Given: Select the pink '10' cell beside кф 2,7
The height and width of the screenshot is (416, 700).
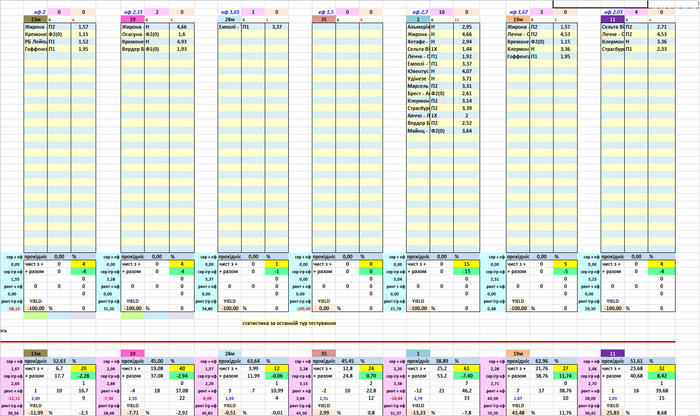Looking at the screenshot, I should [442, 12].
